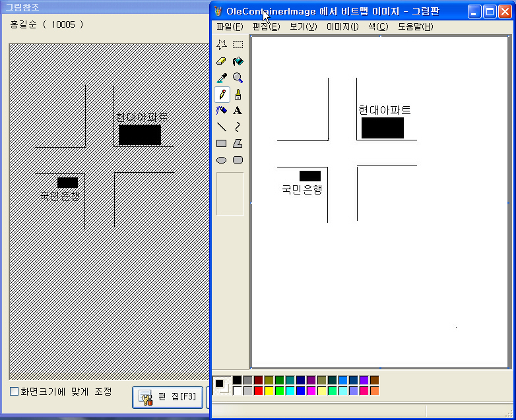Choose the lime green palette swatch

pos(279,391)
